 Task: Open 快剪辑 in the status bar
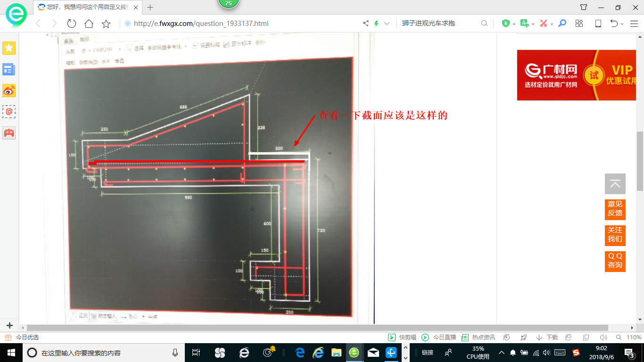point(402,337)
